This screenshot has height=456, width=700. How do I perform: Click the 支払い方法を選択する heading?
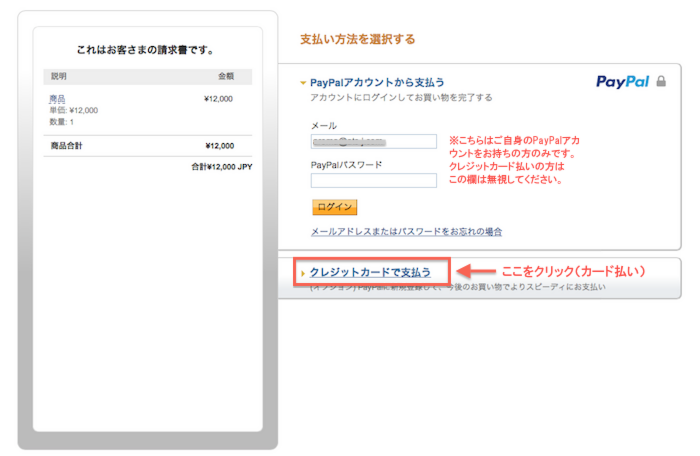358,39
